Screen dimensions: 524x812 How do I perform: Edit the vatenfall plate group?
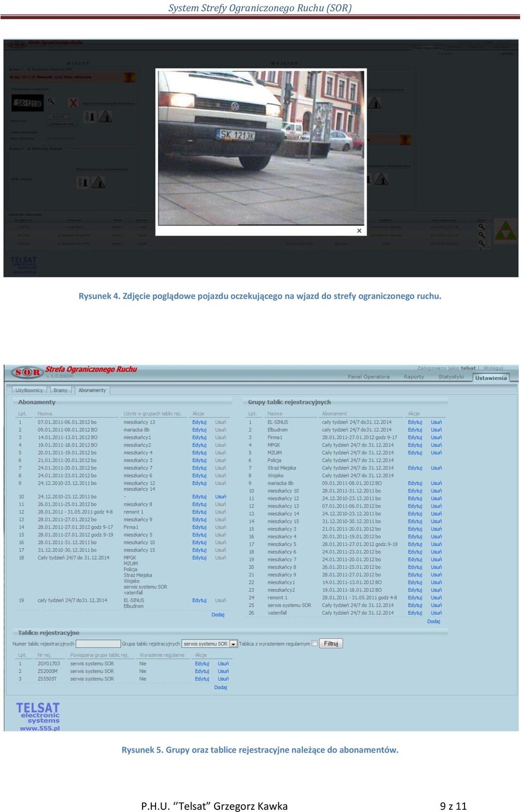coord(415,613)
